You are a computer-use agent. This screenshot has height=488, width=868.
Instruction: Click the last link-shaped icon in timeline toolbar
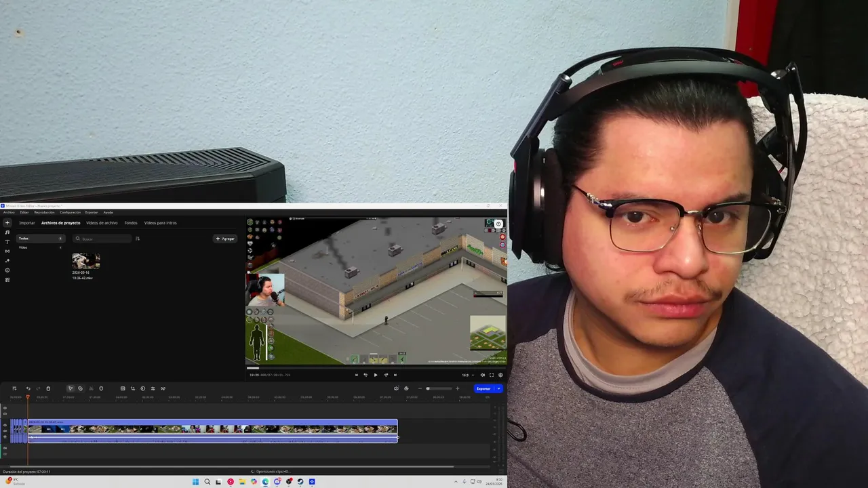tap(163, 388)
